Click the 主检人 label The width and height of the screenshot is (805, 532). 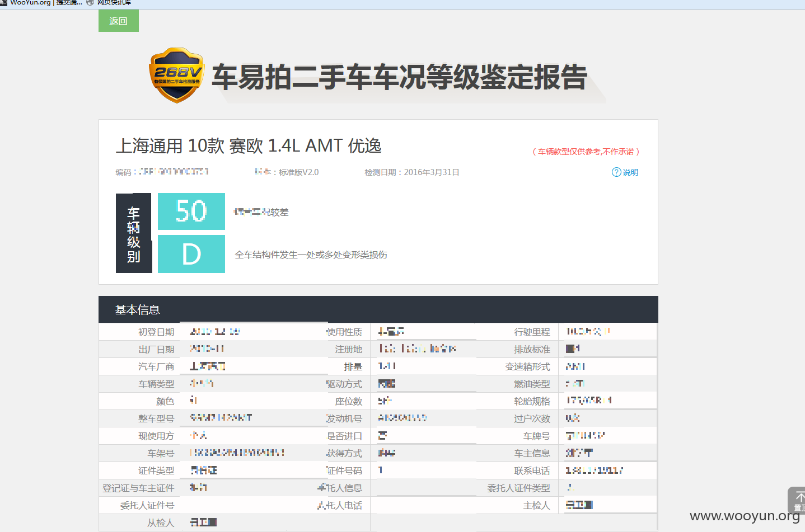[x=537, y=506]
